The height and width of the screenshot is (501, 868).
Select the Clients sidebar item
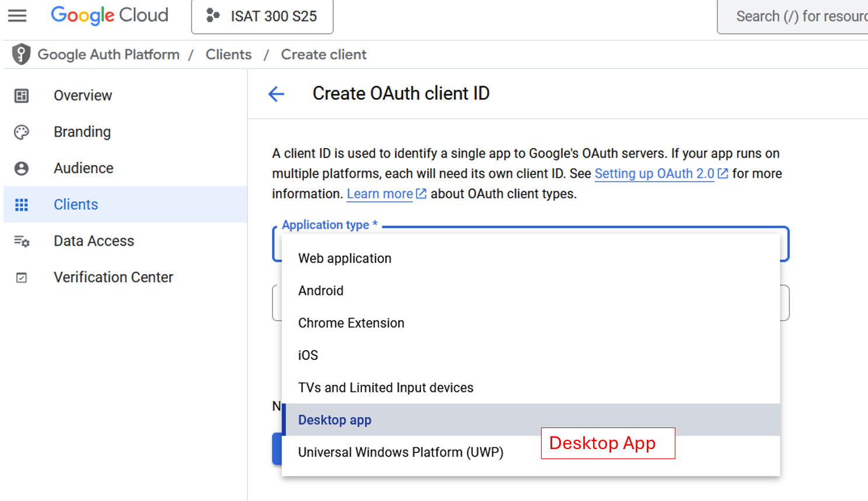pos(125,204)
